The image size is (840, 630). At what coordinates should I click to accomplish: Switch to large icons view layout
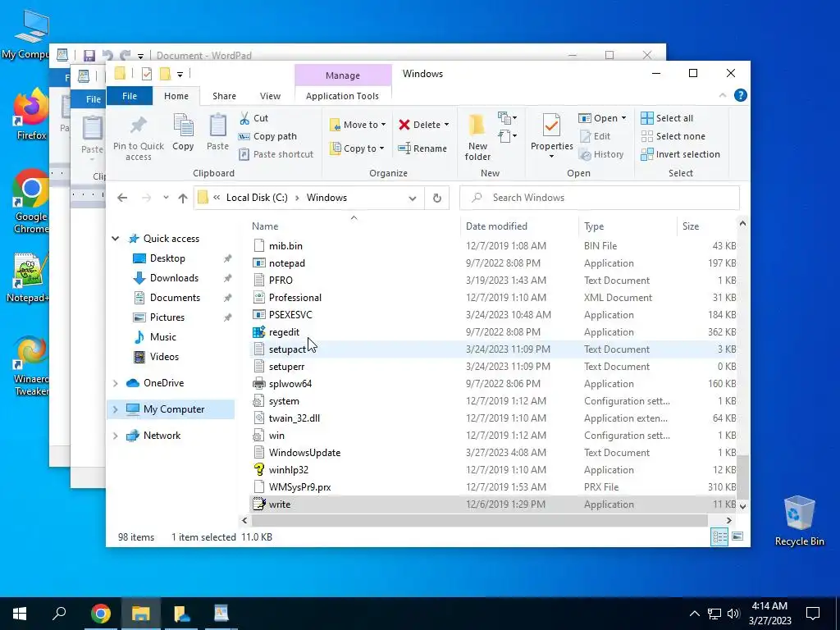(737, 536)
